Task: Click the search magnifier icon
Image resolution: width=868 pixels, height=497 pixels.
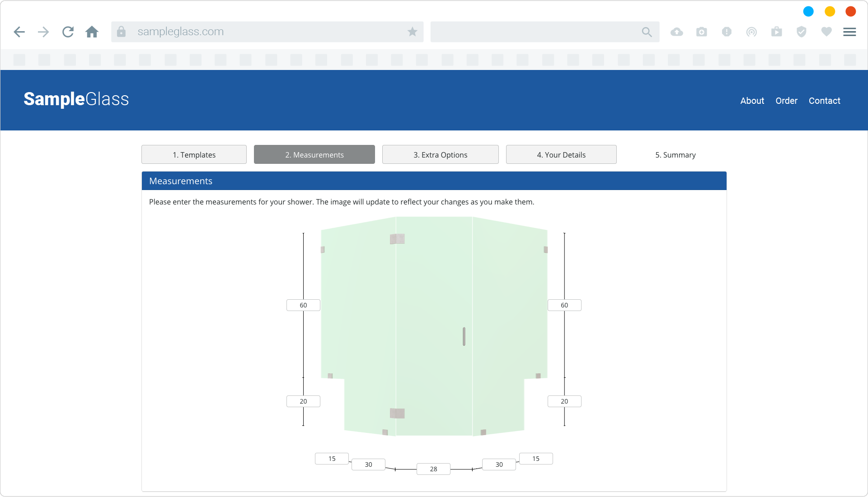Action: (x=647, y=32)
